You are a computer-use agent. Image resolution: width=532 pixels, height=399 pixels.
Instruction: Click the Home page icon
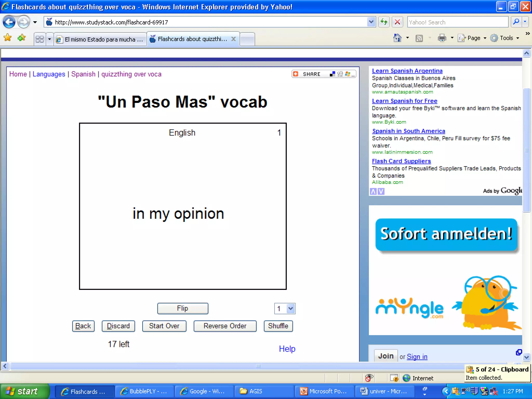tap(397, 38)
